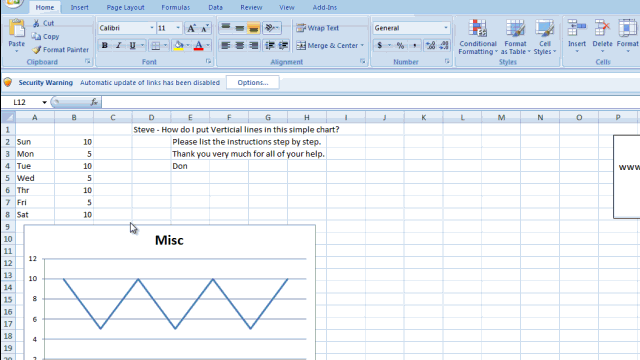Screen dimensions: 640x360
Task: Click the security warning Options button
Action: click(253, 82)
